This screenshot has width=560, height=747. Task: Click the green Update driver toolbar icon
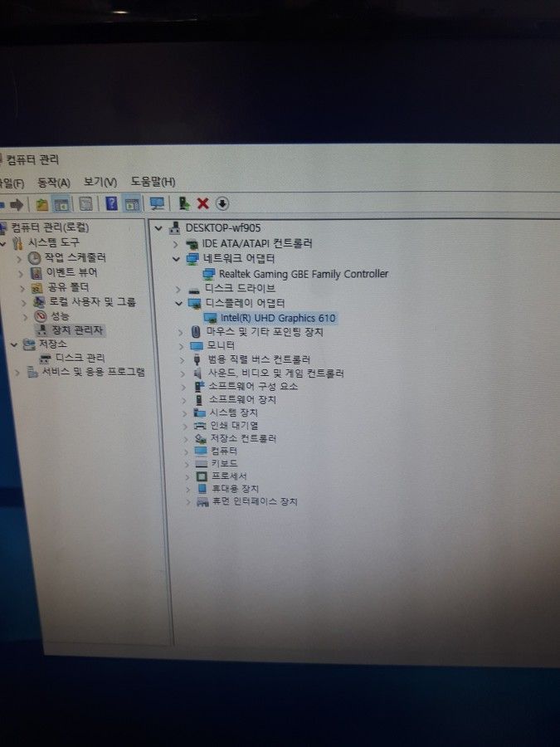point(184,203)
